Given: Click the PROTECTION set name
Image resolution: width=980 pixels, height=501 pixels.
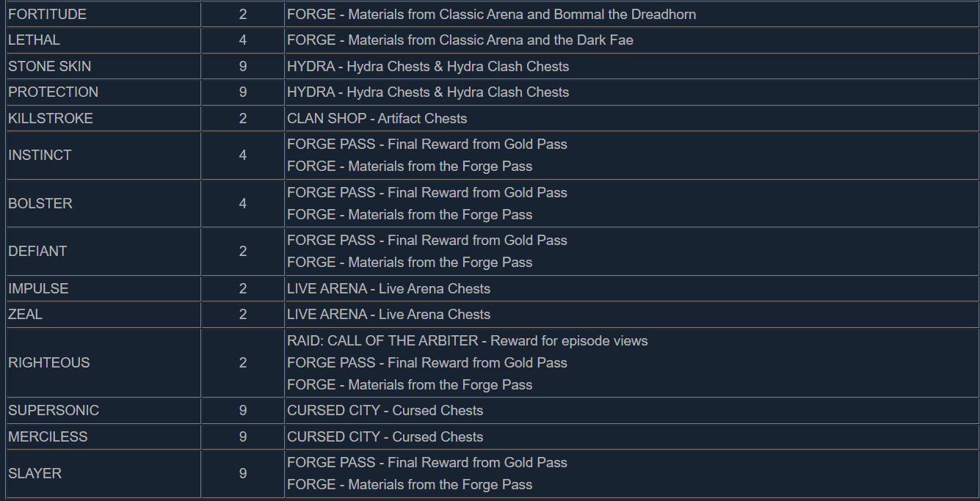Looking at the screenshot, I should click(x=53, y=92).
